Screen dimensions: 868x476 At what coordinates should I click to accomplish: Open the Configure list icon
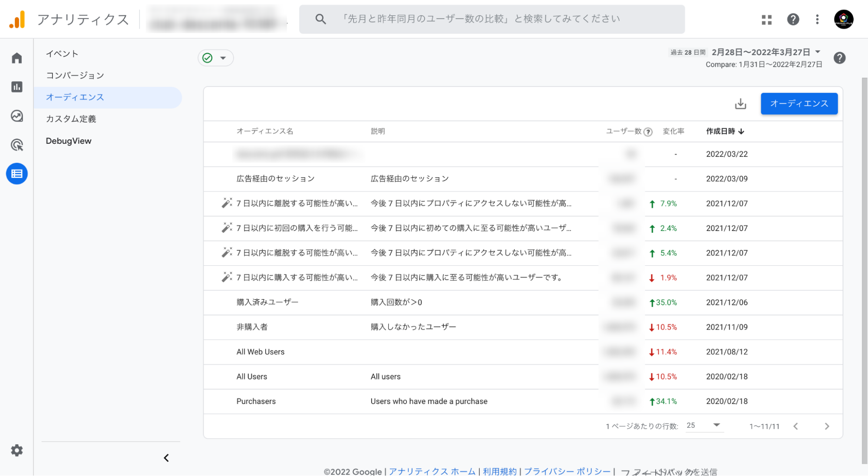(x=17, y=174)
